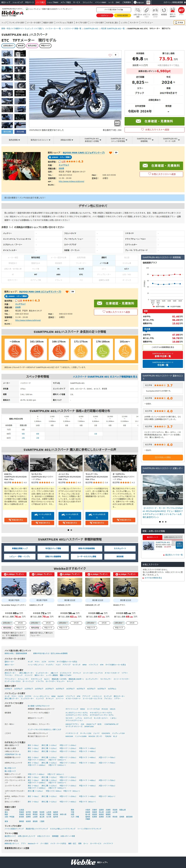Viewport: 186px width, 868px height.
Task: Expand 相場情報 anchor dropdown
Action: coord(145,140)
